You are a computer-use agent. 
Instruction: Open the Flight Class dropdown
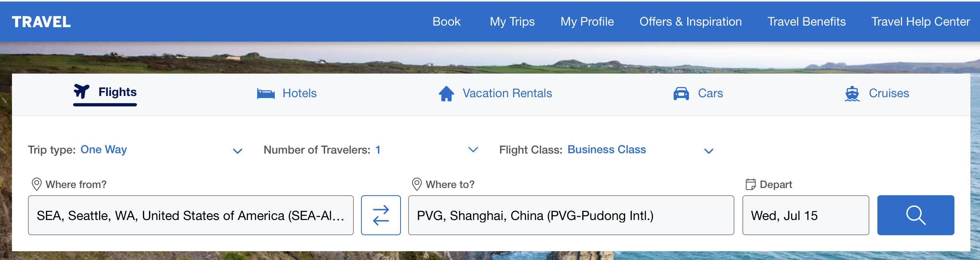[x=708, y=151]
